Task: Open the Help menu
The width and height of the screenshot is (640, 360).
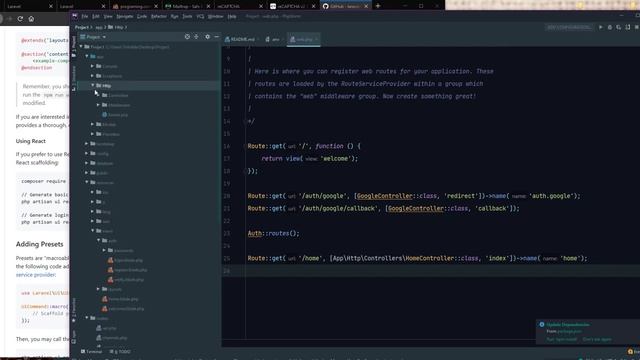Action: click(232, 16)
